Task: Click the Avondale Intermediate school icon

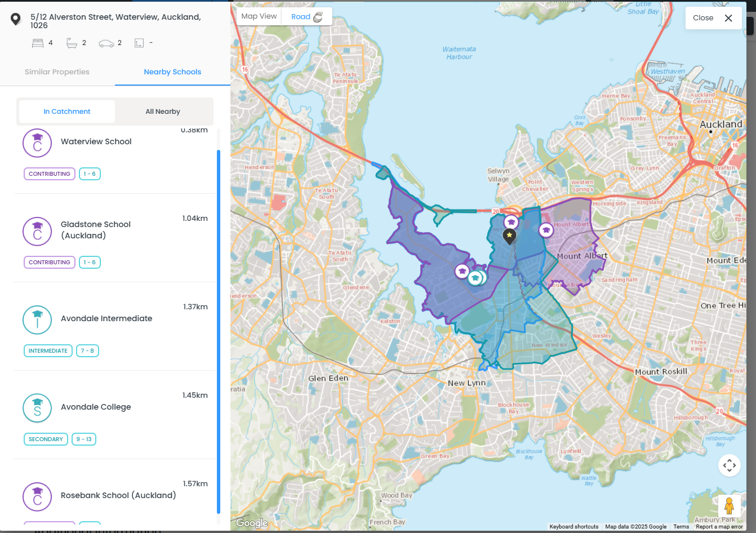Action: (x=37, y=320)
